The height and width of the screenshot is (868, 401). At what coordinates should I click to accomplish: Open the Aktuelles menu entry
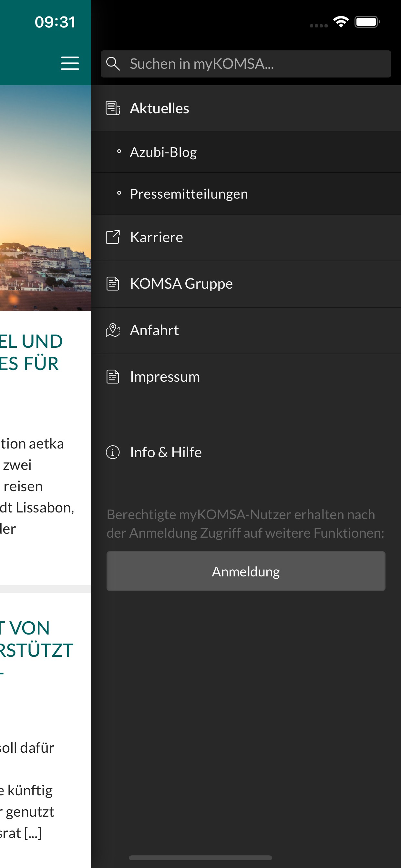pyautogui.click(x=246, y=108)
